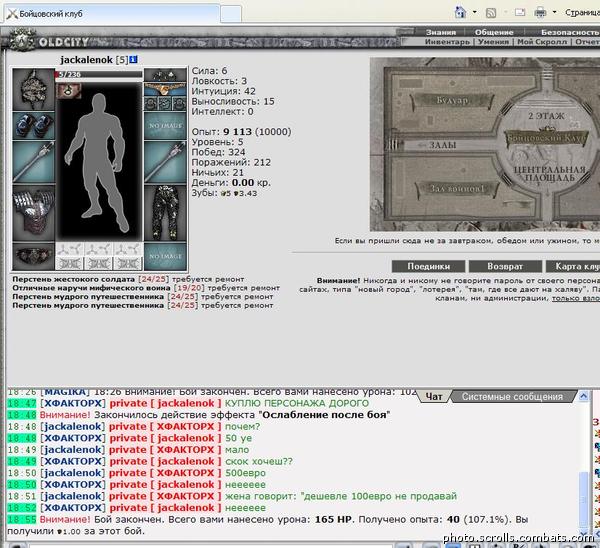Switch to the Системные сообщения tab
The image size is (600, 548).
512,396
